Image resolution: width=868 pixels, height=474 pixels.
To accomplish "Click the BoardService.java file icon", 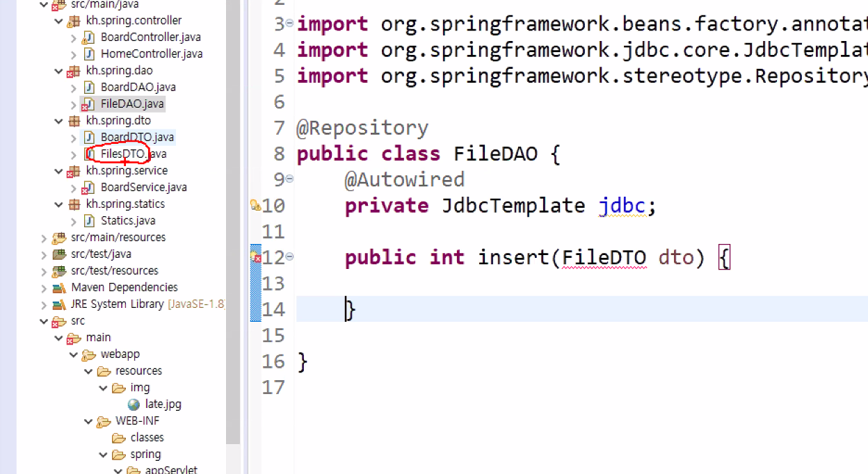I will click(88, 187).
